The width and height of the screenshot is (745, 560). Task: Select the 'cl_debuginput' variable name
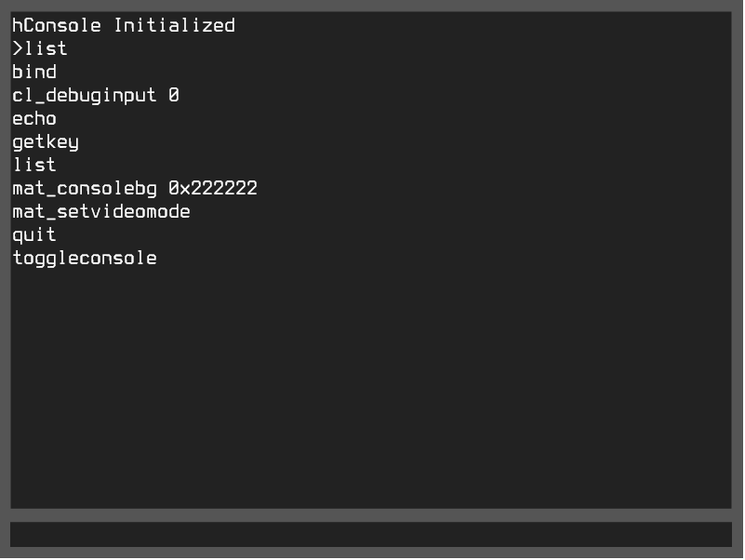pos(85,96)
